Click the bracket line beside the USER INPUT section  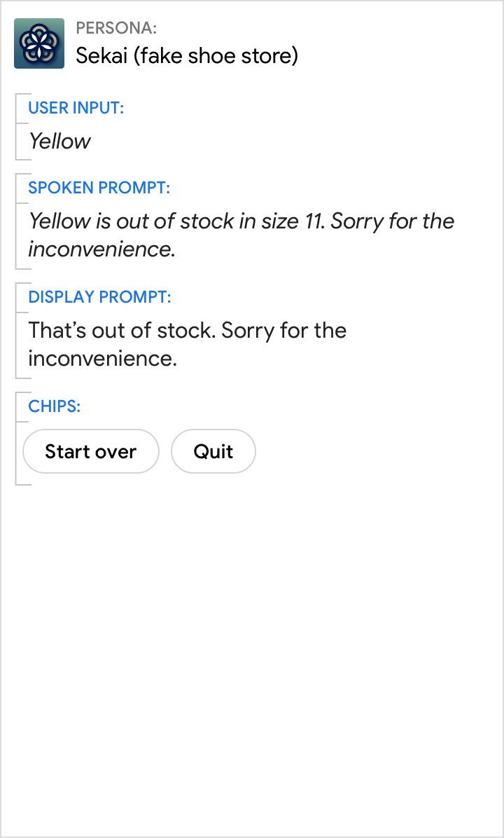click(16, 126)
